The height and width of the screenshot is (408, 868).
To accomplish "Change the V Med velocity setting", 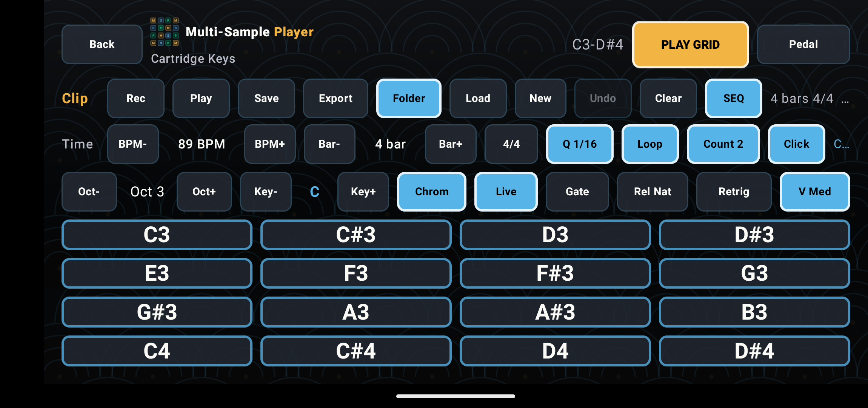I will (x=815, y=192).
